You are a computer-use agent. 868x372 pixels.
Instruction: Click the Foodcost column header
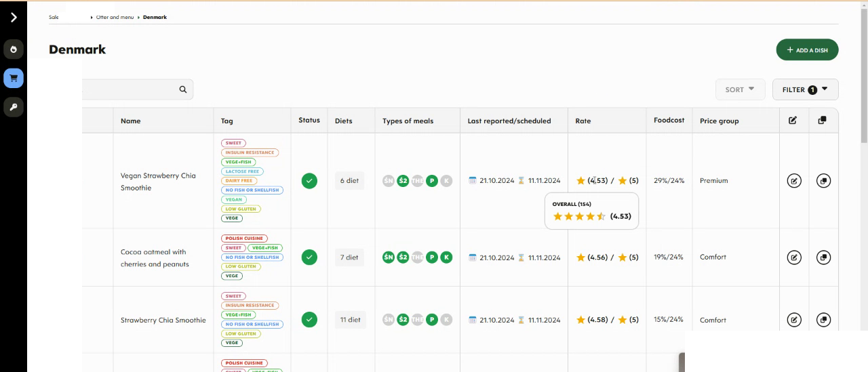669,120
